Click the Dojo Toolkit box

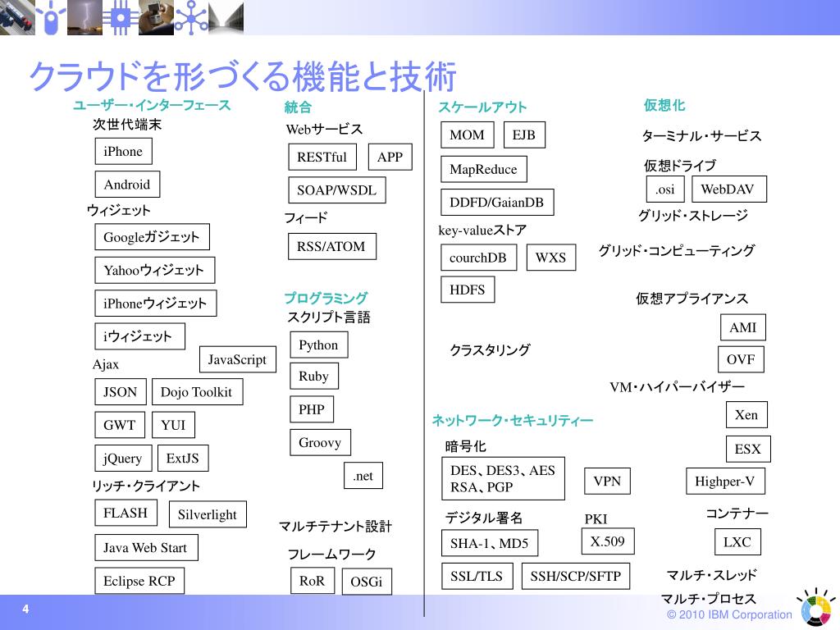click(x=197, y=392)
